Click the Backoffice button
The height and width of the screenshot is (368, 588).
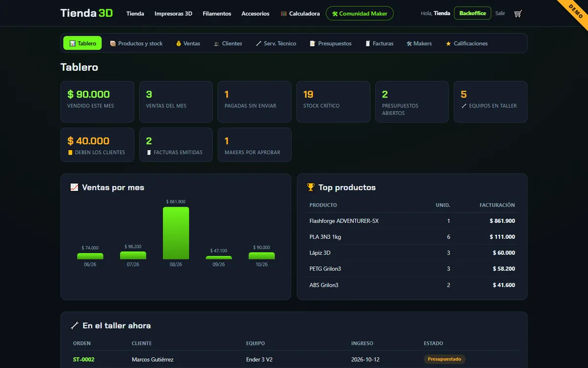473,13
